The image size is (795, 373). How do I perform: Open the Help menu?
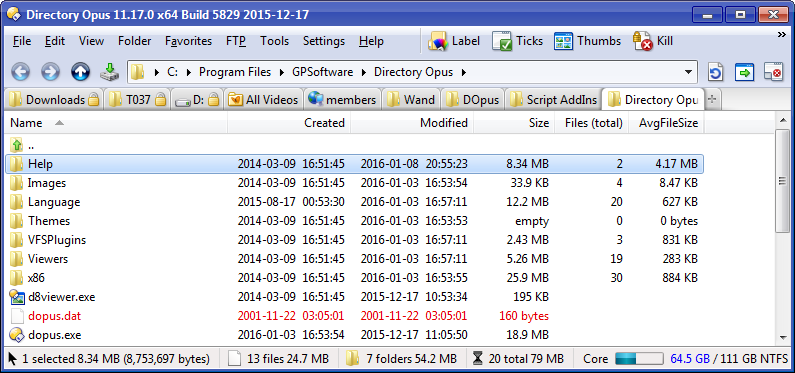[371, 41]
